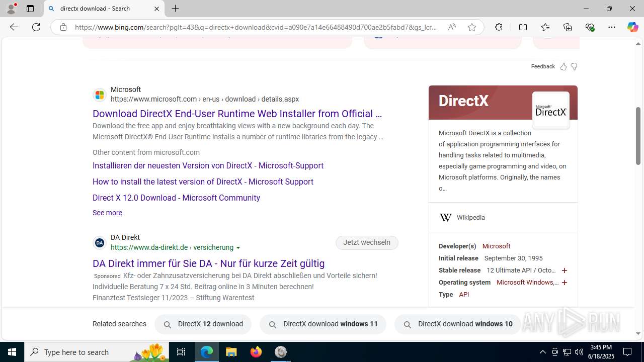The width and height of the screenshot is (644, 362).
Task: Open the tab actions menu icon
Action: click(x=30, y=9)
